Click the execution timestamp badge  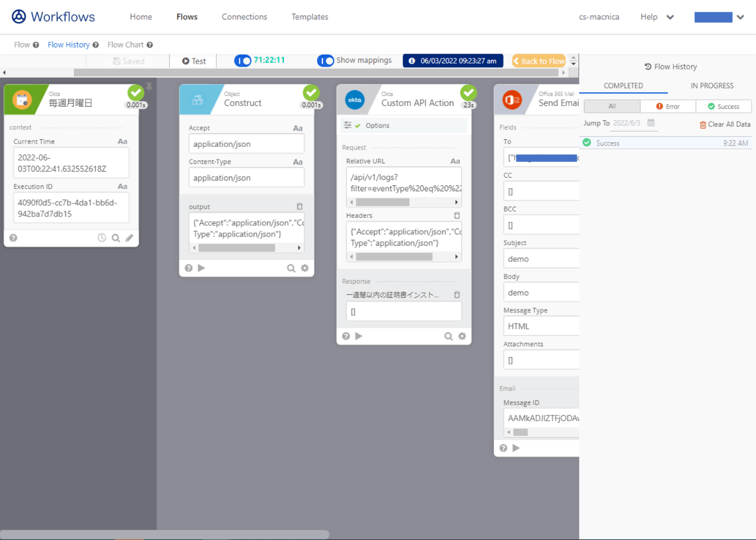click(453, 61)
